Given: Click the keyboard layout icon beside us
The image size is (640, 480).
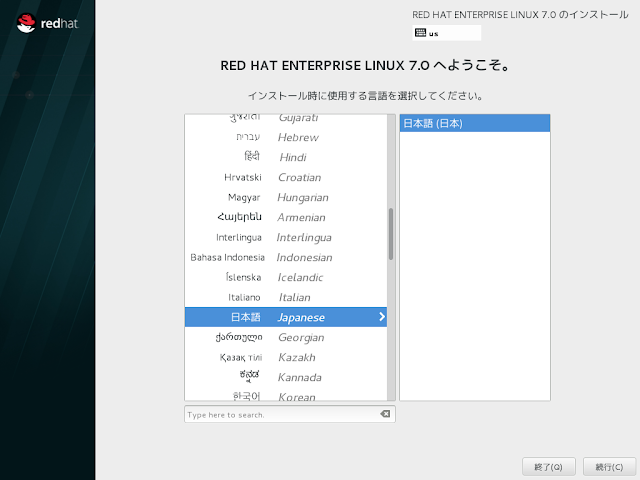Looking at the screenshot, I should coord(420,33).
